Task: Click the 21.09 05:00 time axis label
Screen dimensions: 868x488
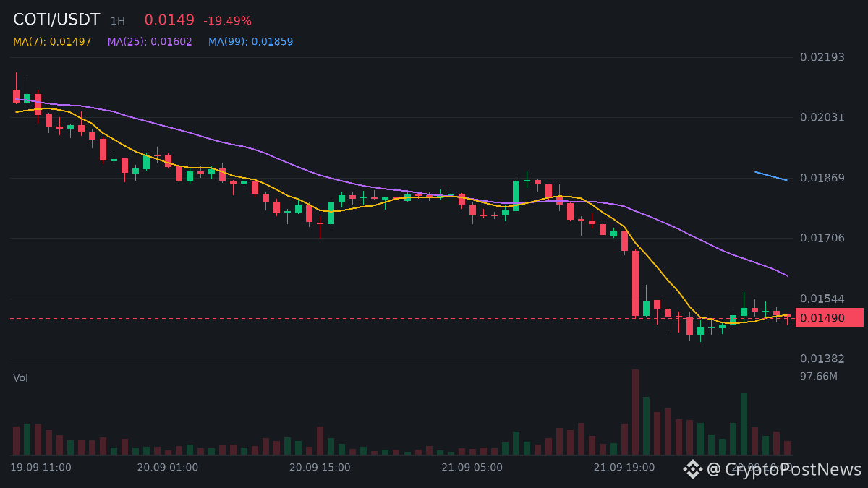Action: [x=472, y=468]
